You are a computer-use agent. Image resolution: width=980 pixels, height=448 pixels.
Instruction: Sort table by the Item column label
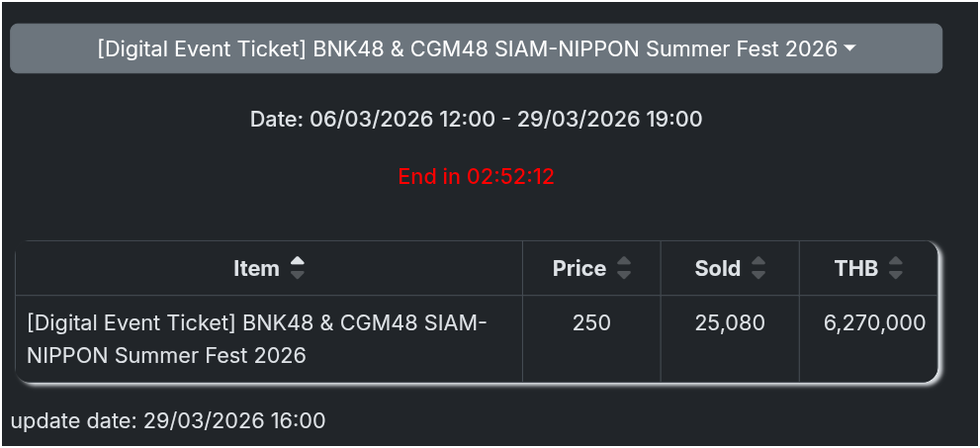(256, 268)
